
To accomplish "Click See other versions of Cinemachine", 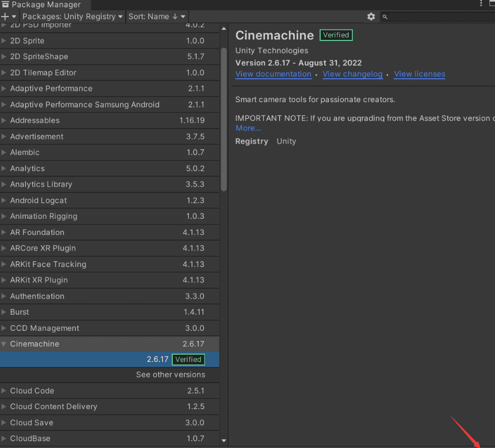I will pyautogui.click(x=170, y=374).
